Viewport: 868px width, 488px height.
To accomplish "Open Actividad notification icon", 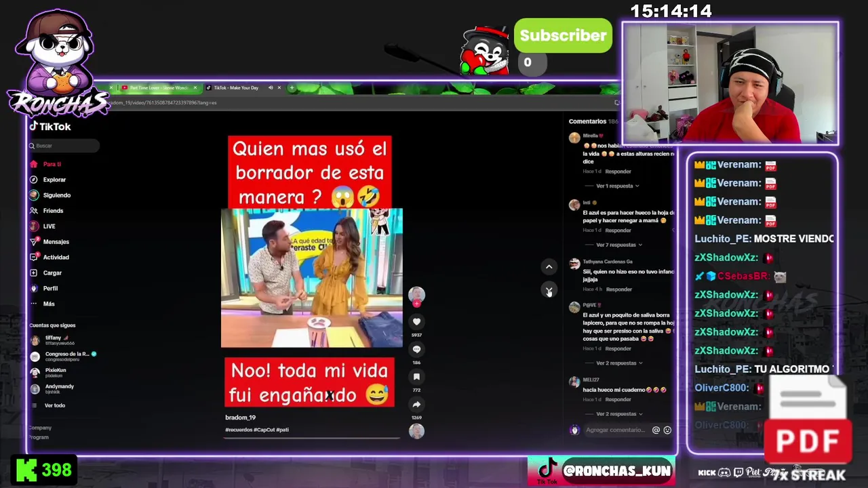I will point(33,257).
